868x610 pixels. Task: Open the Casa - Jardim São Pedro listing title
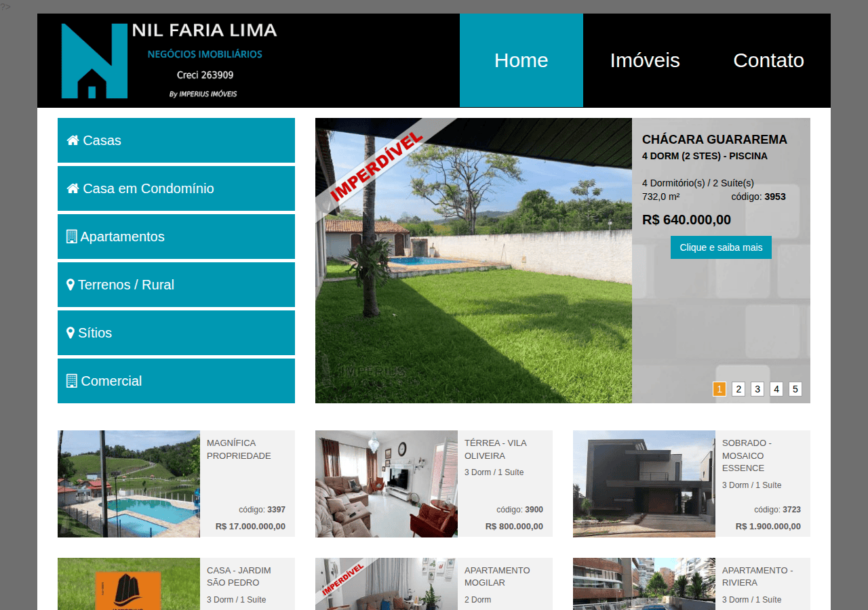click(239, 576)
